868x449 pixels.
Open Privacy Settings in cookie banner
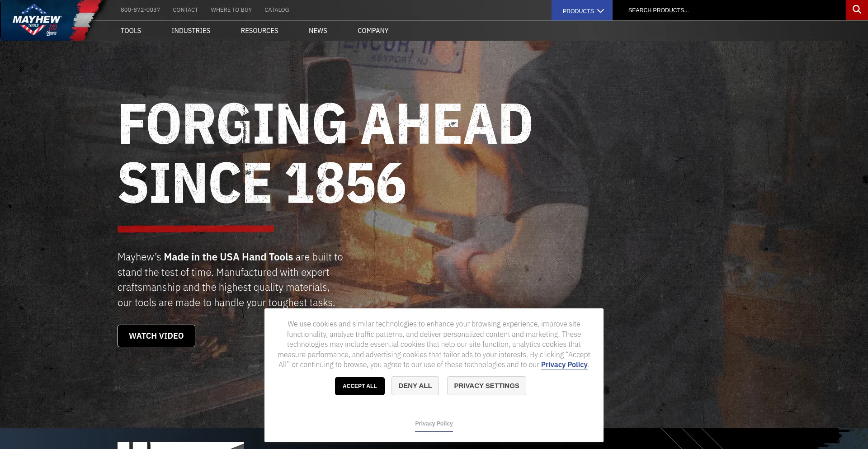point(486,386)
